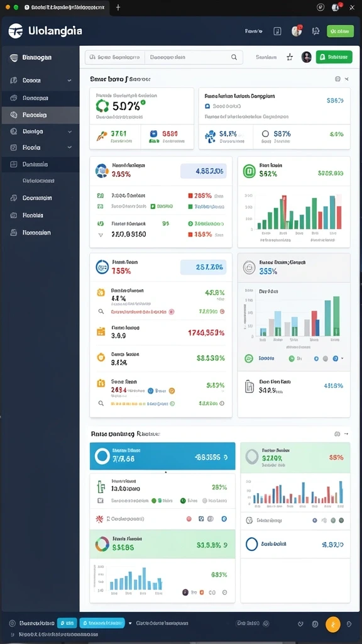The height and width of the screenshot is (644, 362).
Task: Click the white ring icon in blue banner
Action: [x=102, y=457]
